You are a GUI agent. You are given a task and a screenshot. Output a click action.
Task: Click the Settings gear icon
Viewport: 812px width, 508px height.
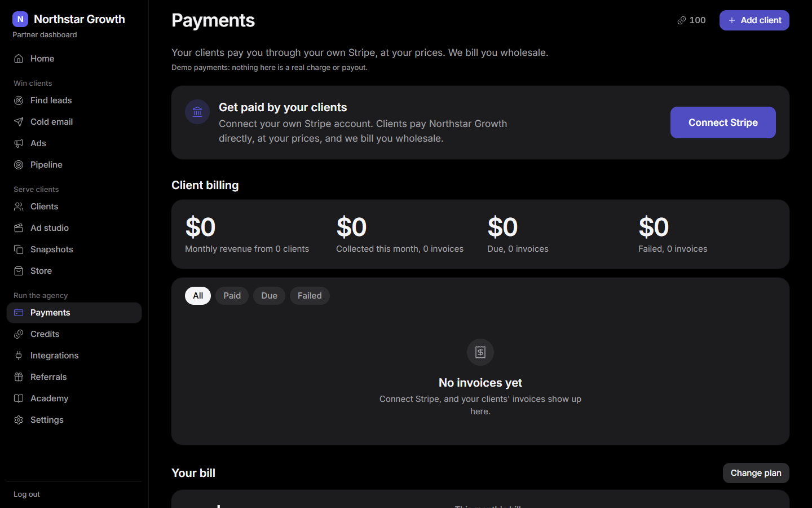click(x=19, y=420)
